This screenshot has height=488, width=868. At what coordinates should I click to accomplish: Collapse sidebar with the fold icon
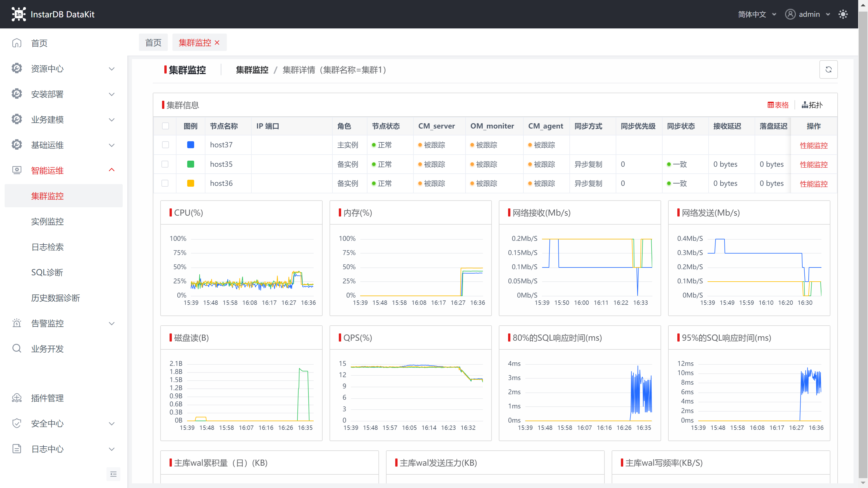coord(113,474)
